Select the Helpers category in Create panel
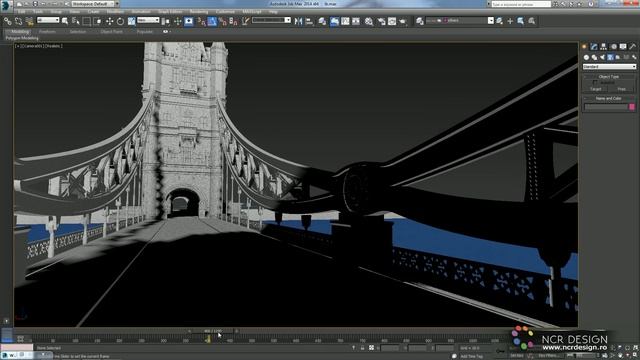This screenshot has width=640, height=360. coord(618,58)
